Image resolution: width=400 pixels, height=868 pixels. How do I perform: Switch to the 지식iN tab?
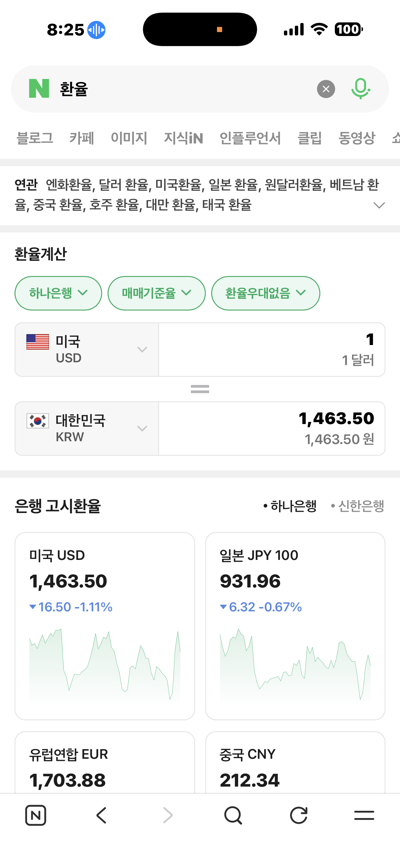click(x=183, y=138)
